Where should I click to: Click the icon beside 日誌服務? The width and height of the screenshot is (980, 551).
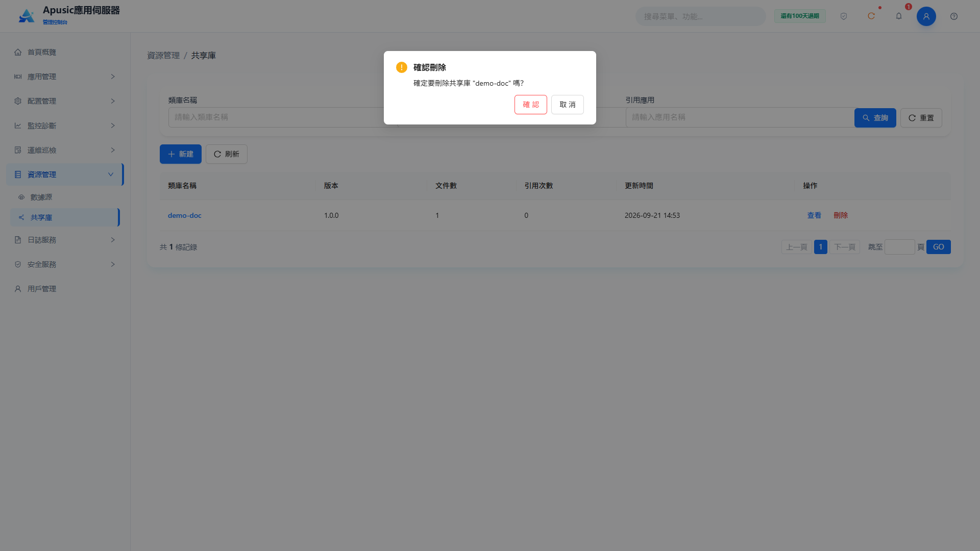[18, 240]
